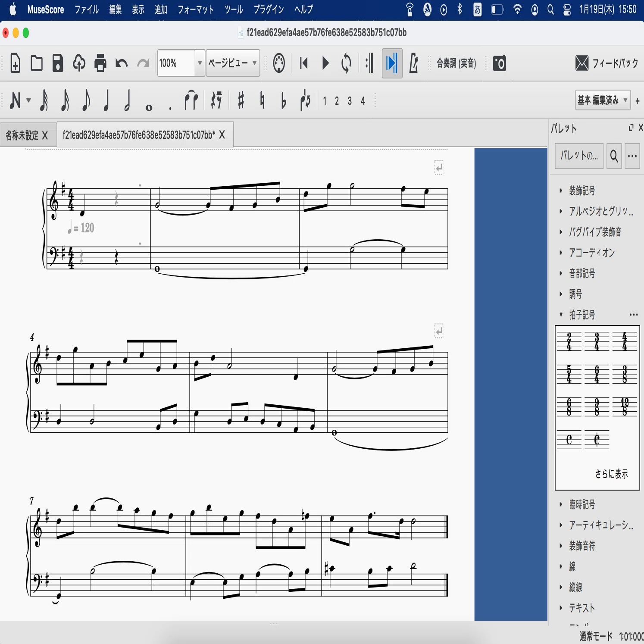Select voice 4
This screenshot has height=644, width=644.
pyautogui.click(x=363, y=101)
